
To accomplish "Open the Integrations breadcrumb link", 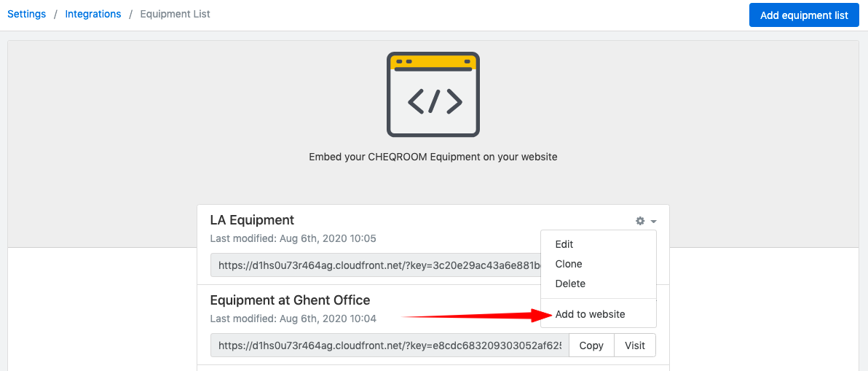I will 93,15.
